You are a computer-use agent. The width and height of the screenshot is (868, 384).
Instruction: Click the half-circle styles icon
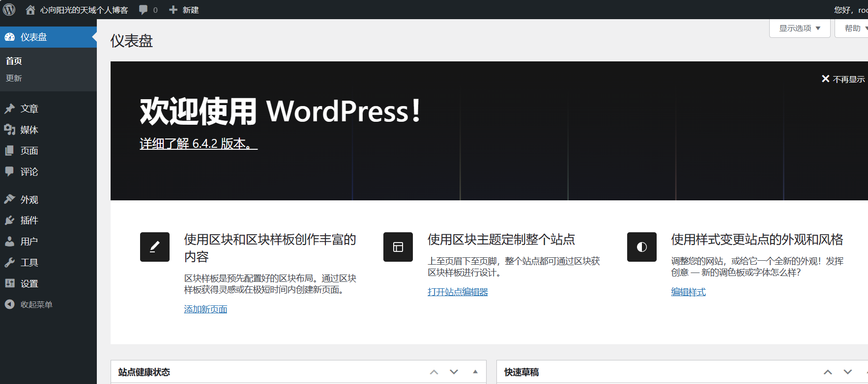point(642,247)
